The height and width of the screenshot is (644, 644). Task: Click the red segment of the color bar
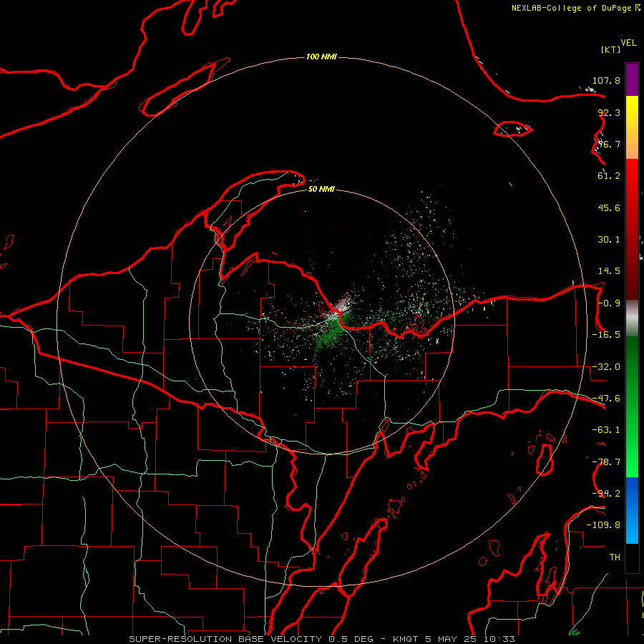pyautogui.click(x=632, y=229)
